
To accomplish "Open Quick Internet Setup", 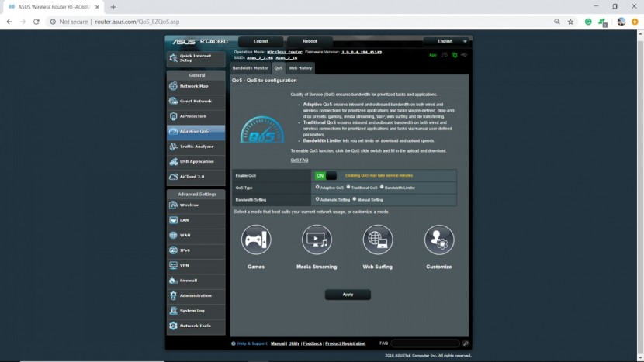I will 196,58.
